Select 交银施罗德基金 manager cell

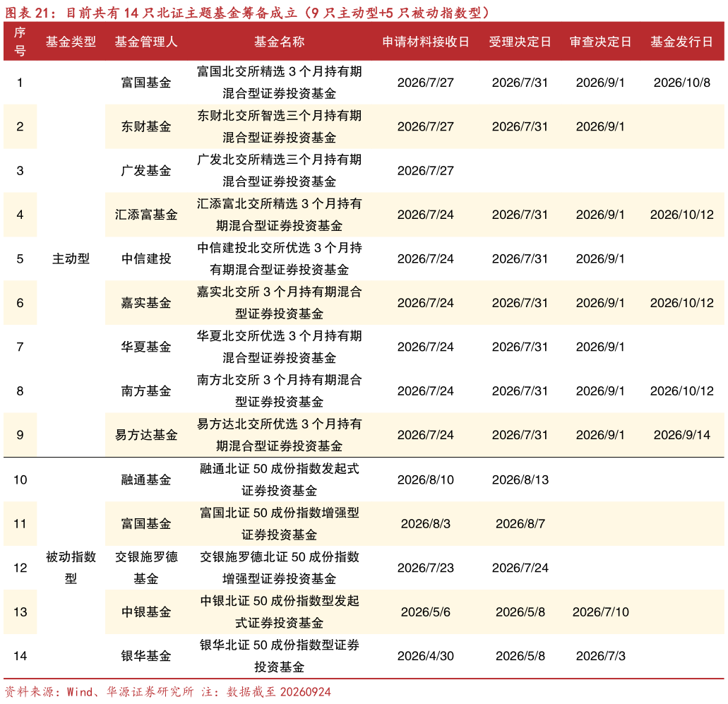pos(145,568)
